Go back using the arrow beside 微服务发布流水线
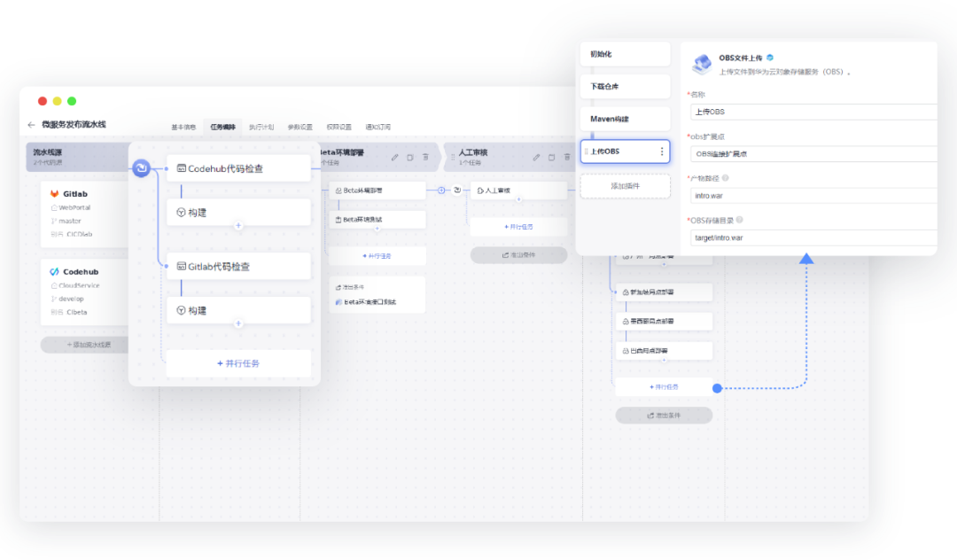Viewport: 957px width, 560px height. [x=31, y=124]
